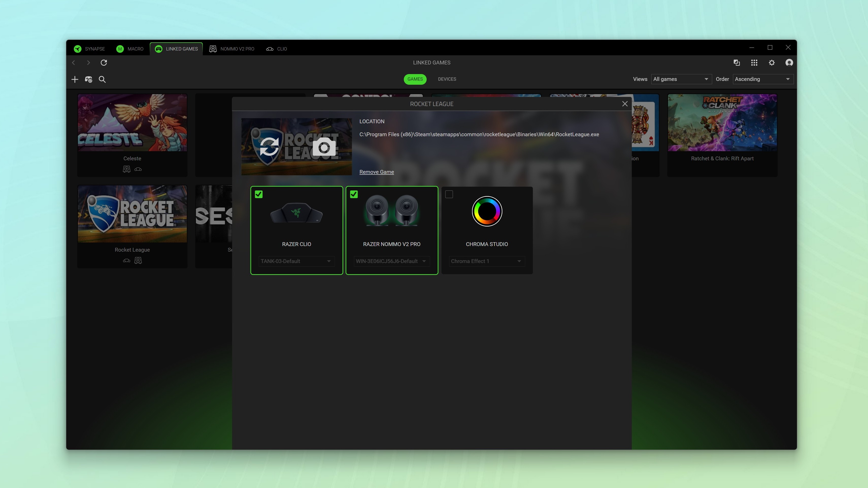The height and width of the screenshot is (488, 868).
Task: Switch to the Devices view tab
Action: 447,79
